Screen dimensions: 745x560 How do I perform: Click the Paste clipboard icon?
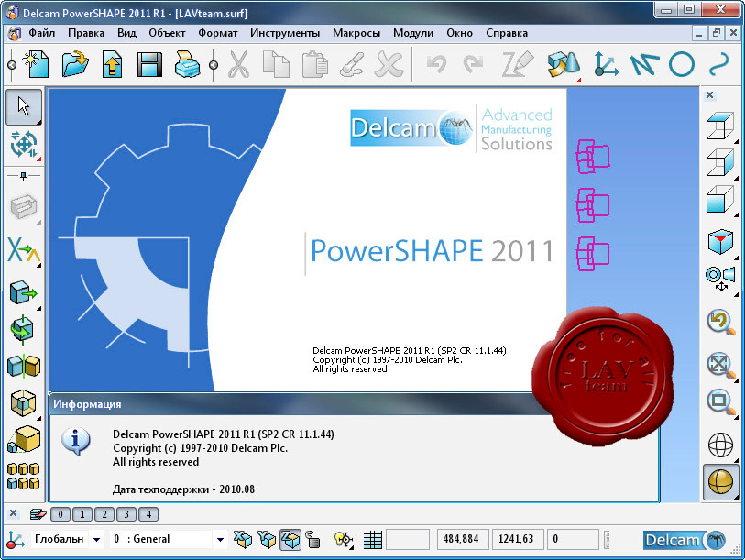point(314,64)
